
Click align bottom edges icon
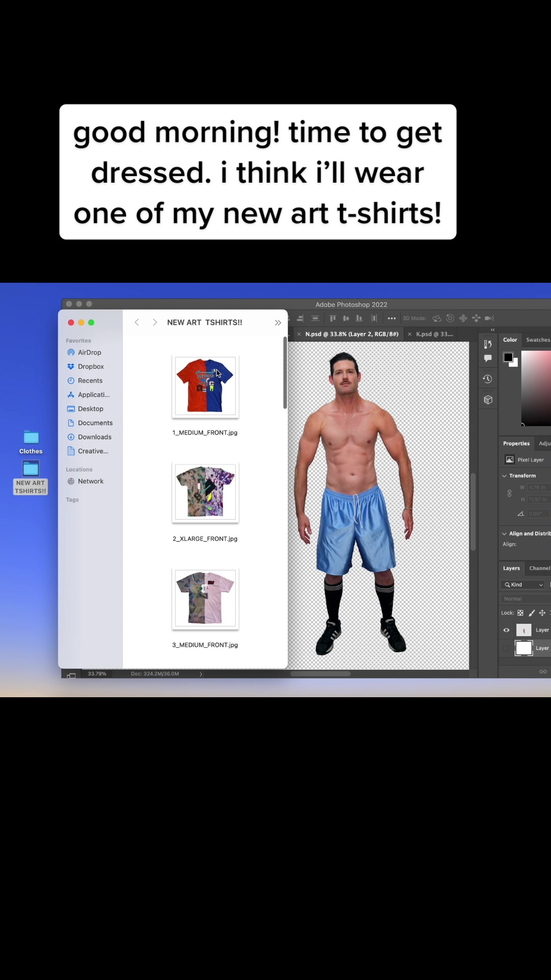tap(359, 318)
